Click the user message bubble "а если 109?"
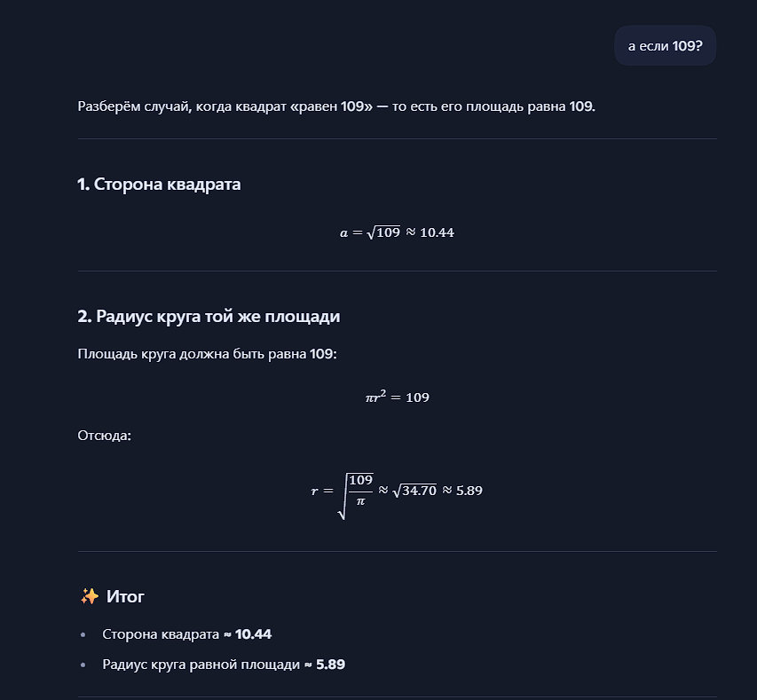The height and width of the screenshot is (700, 757). tap(665, 45)
